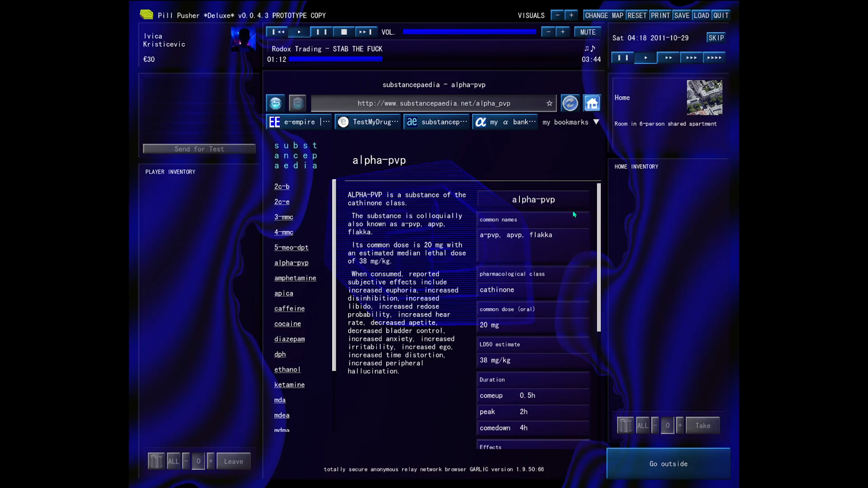
Task: Open ketamine substance link
Action: click(289, 385)
